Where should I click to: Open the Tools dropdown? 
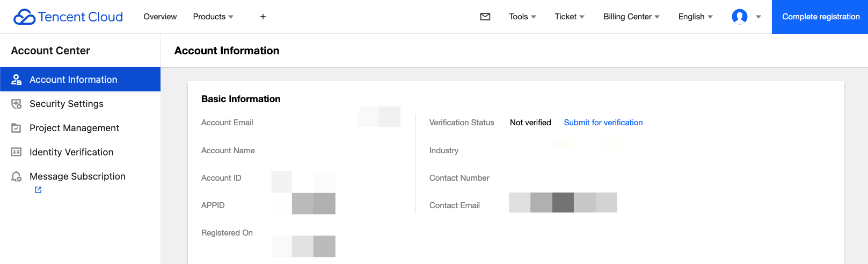522,17
